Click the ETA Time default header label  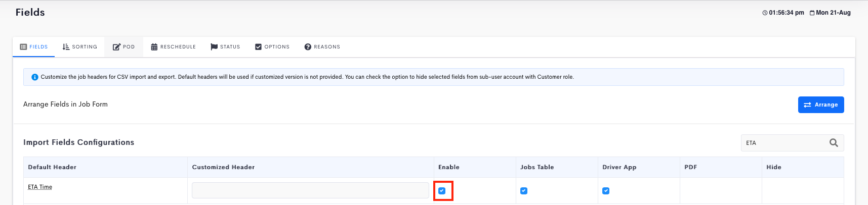click(40, 187)
